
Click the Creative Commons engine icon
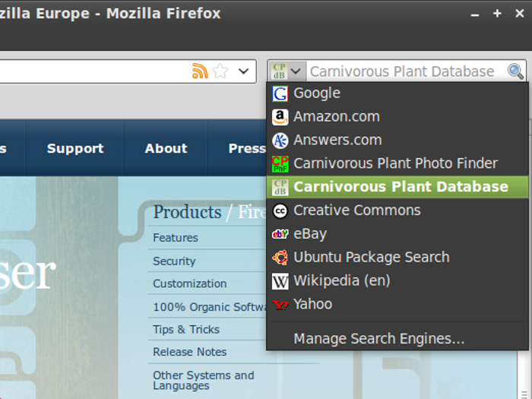280,211
